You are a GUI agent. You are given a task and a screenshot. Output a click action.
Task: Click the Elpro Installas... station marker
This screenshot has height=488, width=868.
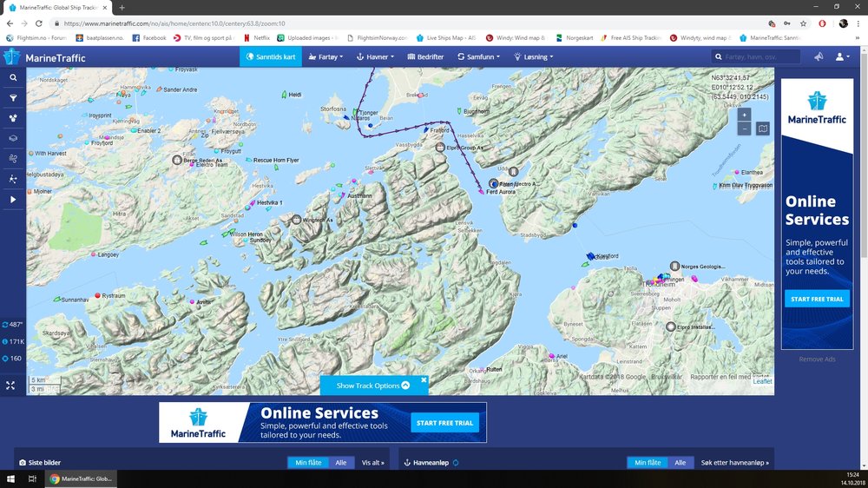(x=670, y=326)
